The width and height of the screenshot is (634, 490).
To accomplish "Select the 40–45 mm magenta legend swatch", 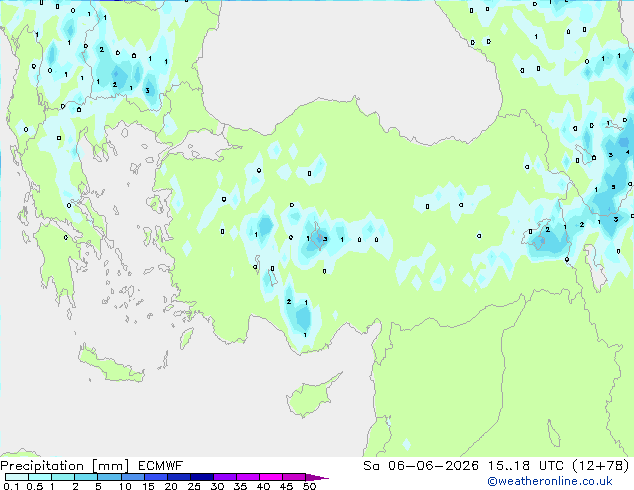I will click(x=271, y=477).
